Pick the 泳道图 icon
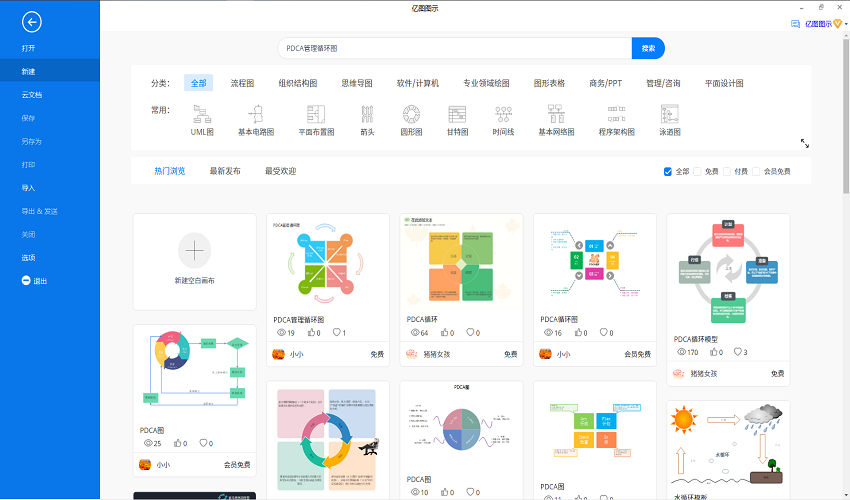 coord(670,114)
